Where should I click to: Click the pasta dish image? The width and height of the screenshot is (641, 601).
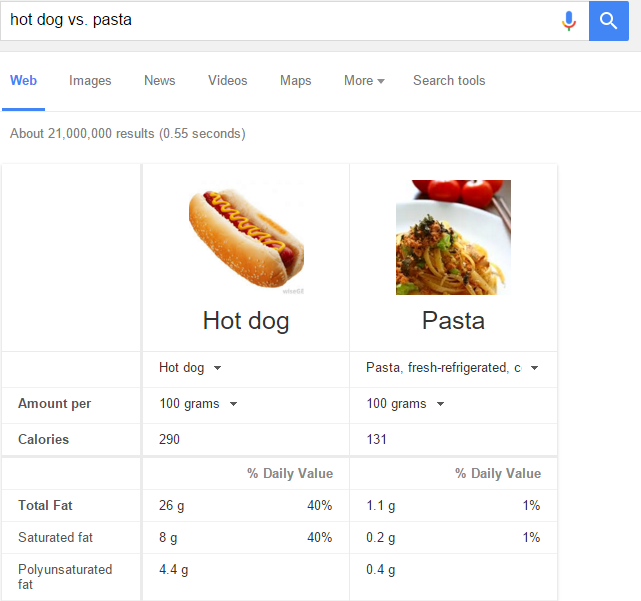click(x=453, y=238)
